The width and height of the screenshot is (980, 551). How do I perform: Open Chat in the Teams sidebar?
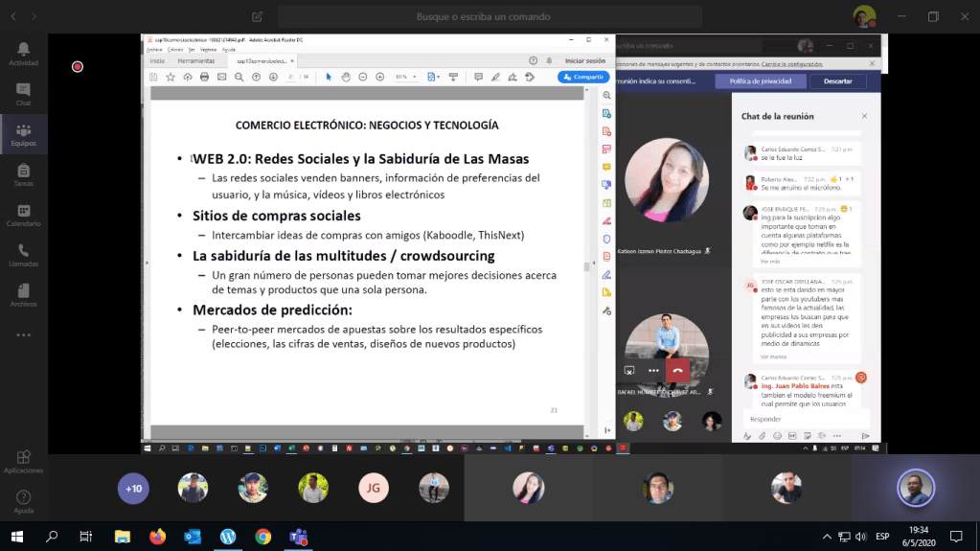pos(23,94)
